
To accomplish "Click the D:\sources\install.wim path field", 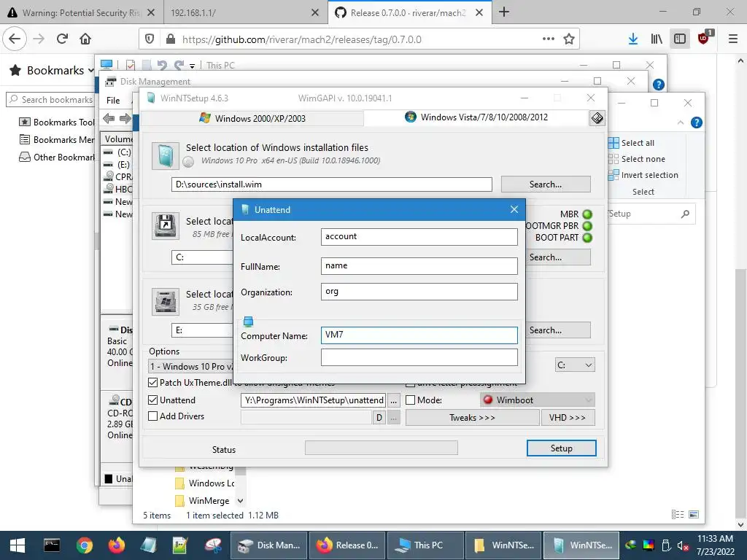I will 332,184.
